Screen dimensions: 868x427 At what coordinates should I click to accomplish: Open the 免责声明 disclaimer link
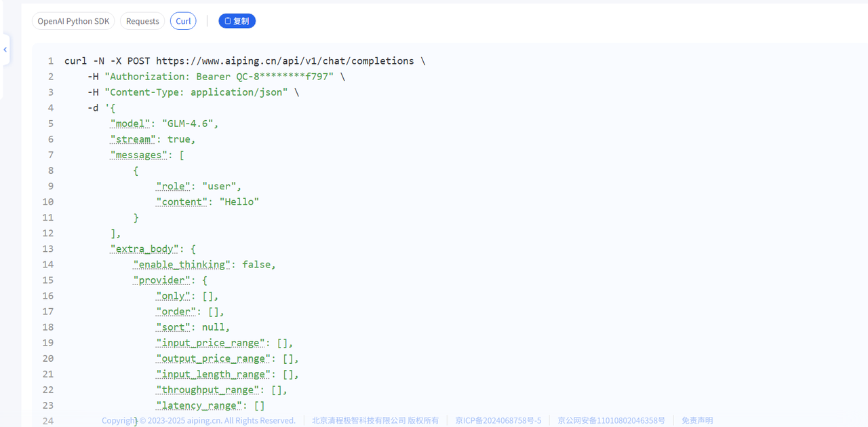tap(697, 420)
